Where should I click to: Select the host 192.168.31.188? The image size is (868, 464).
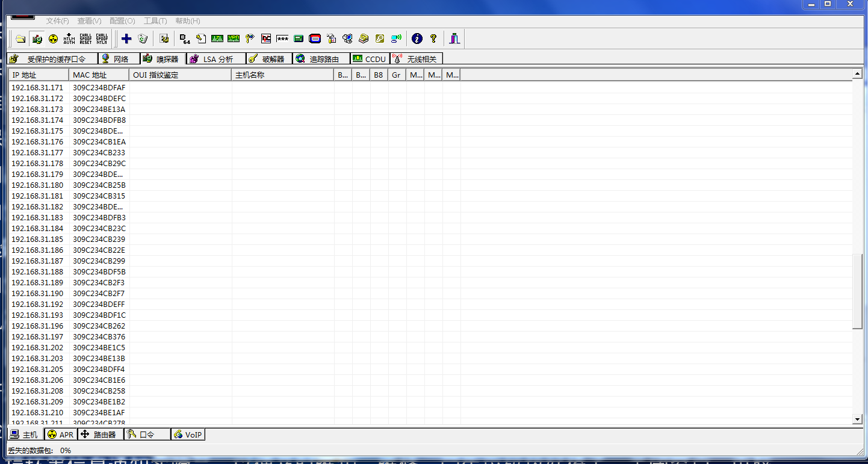pyautogui.click(x=430, y=272)
